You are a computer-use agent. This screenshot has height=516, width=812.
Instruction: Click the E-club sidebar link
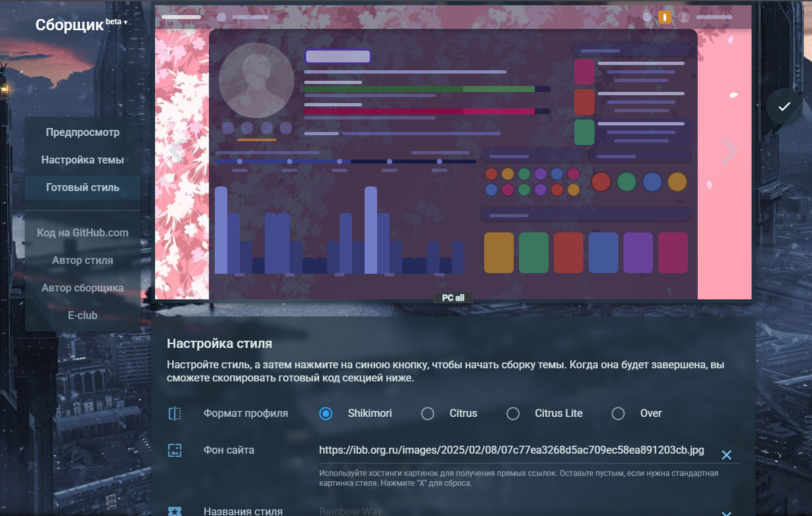click(x=83, y=316)
